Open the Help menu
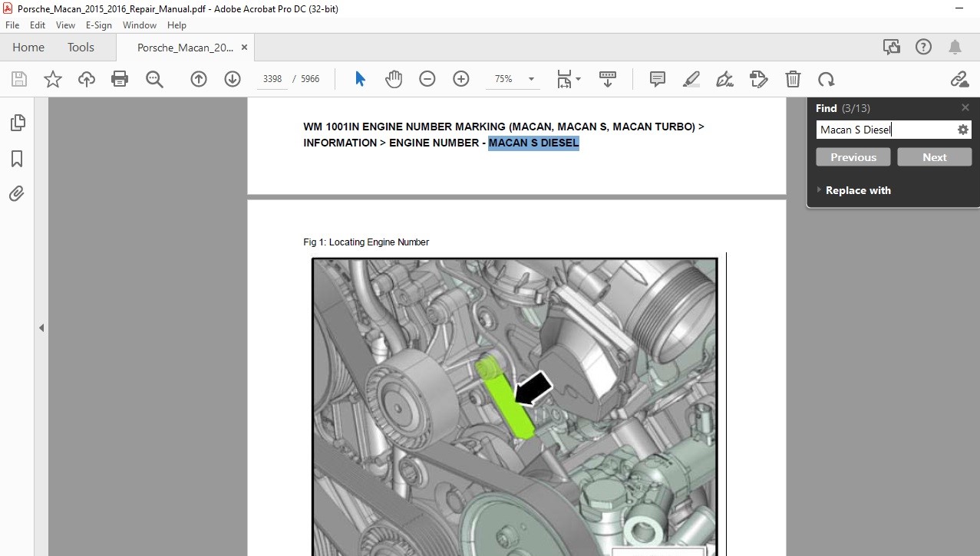980x556 pixels. 177,25
